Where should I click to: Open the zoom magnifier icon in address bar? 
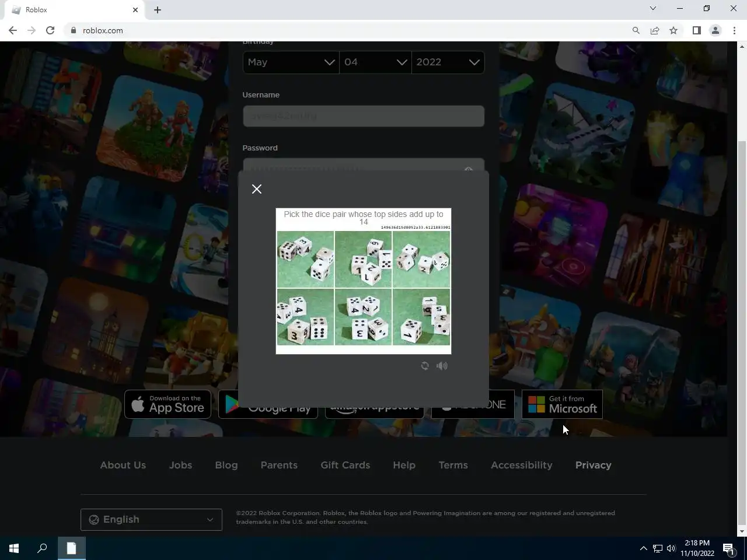pos(636,30)
